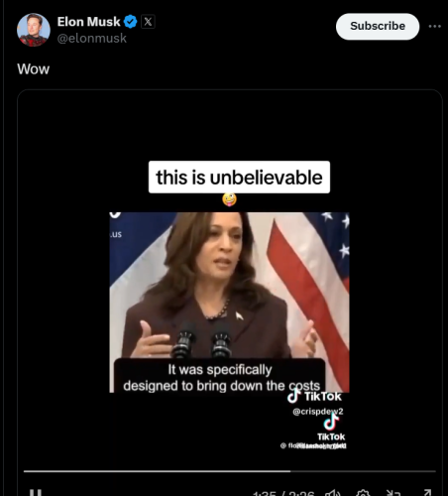Click the X affiliation badge icon
This screenshot has width=448, height=496.
tap(148, 22)
